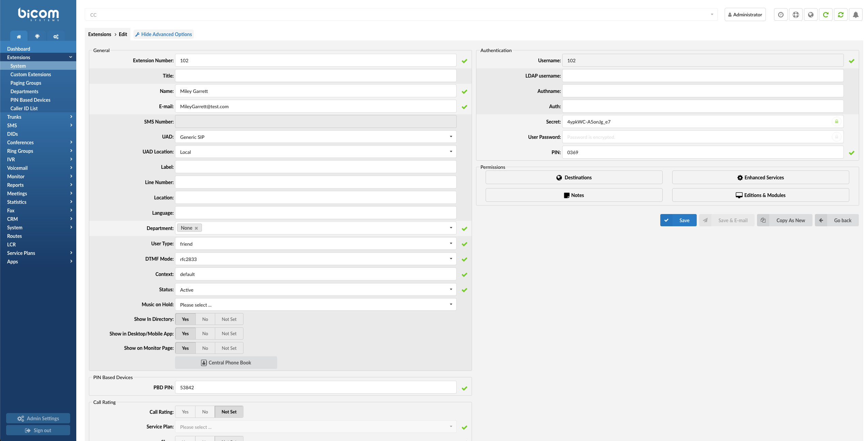Open the UAD dropdown showing Generic SIP

(316, 137)
